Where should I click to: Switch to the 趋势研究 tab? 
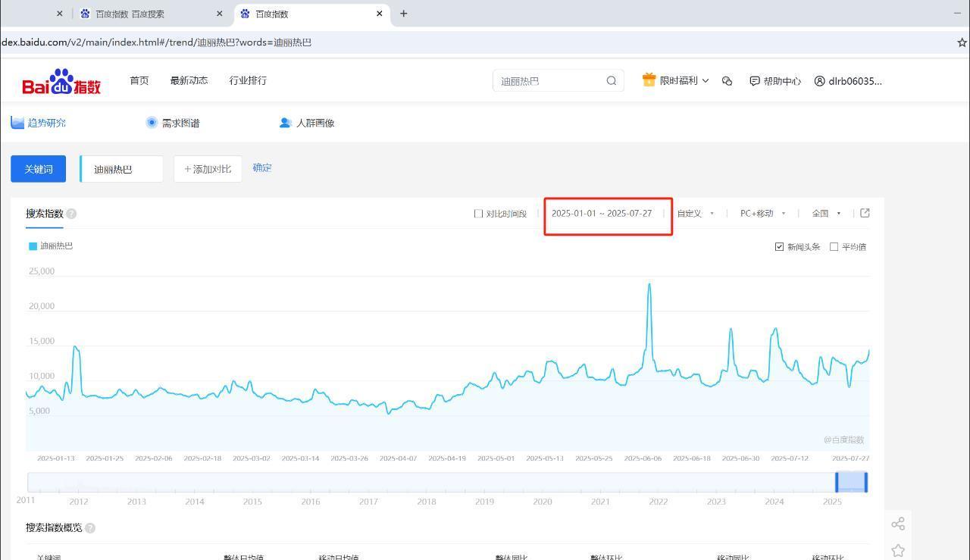coord(39,123)
